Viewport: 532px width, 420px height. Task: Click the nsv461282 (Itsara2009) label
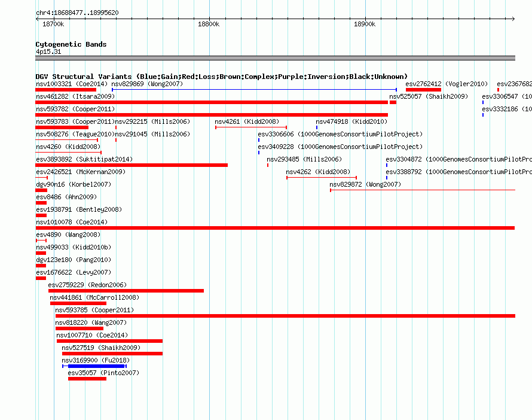point(75,96)
